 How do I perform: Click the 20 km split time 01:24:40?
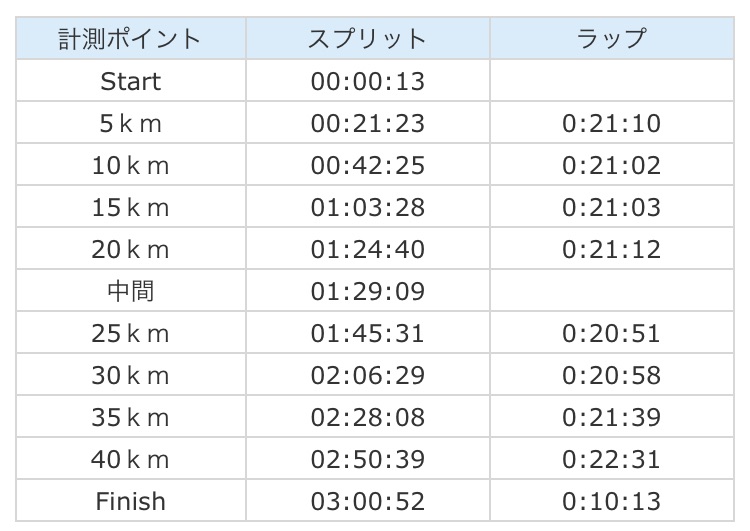tap(367, 249)
